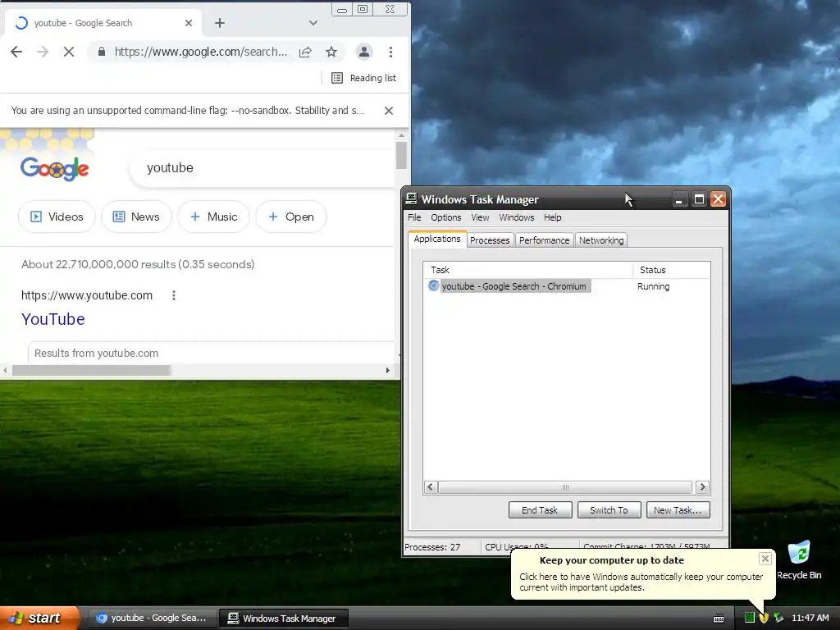Click the network connection tray icon
The image size is (840, 630).
click(x=778, y=618)
